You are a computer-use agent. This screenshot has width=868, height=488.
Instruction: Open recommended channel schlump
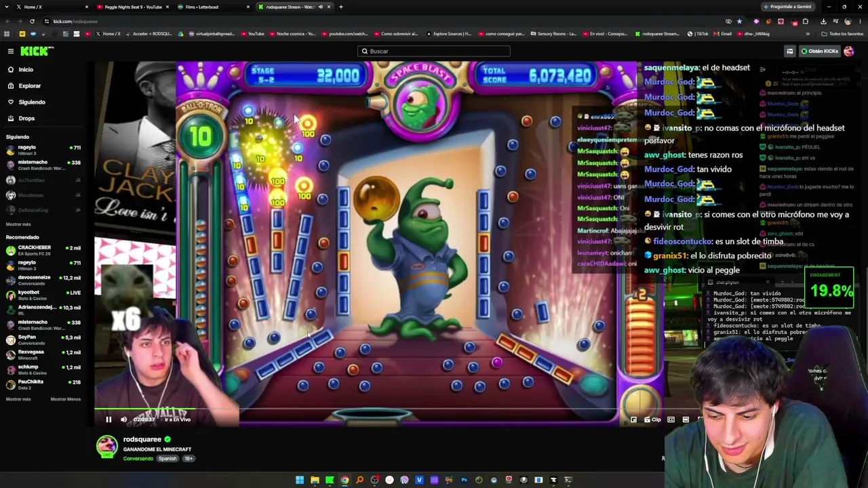coord(43,369)
